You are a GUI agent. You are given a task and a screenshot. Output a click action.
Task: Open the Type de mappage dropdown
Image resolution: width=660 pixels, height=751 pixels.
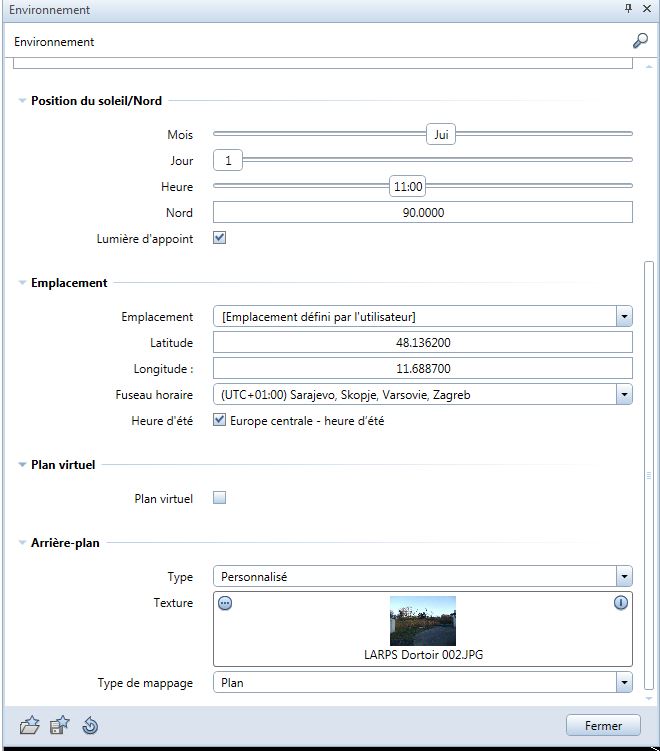tap(624, 683)
